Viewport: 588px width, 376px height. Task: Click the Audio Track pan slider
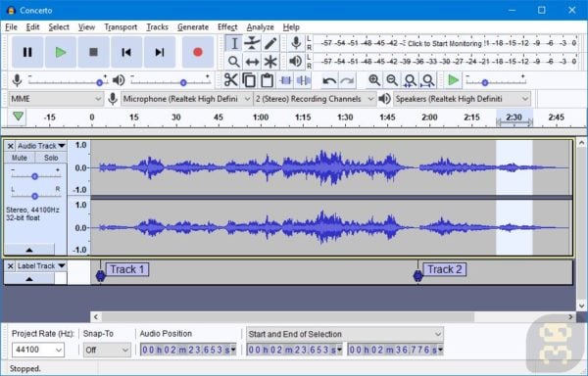click(x=35, y=196)
